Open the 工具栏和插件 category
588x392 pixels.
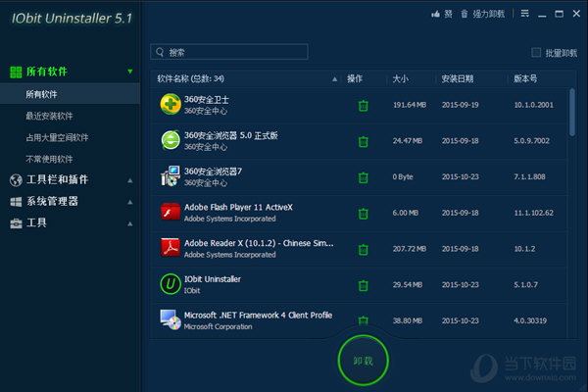coord(58,179)
